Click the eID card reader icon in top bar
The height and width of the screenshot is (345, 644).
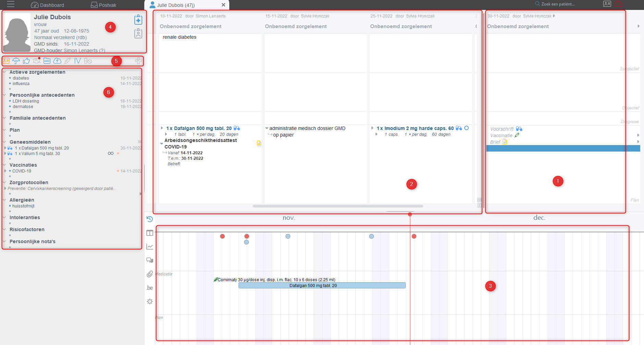coord(607,4)
